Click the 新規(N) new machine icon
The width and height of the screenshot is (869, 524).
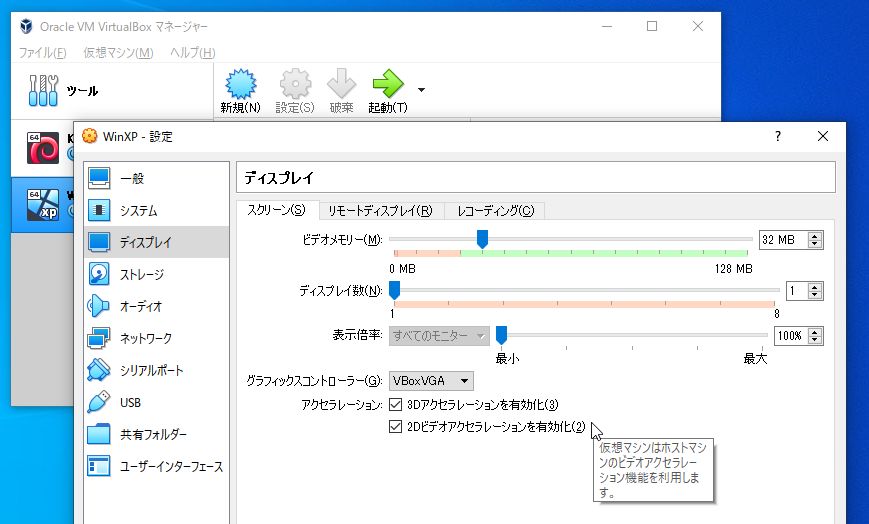241,84
